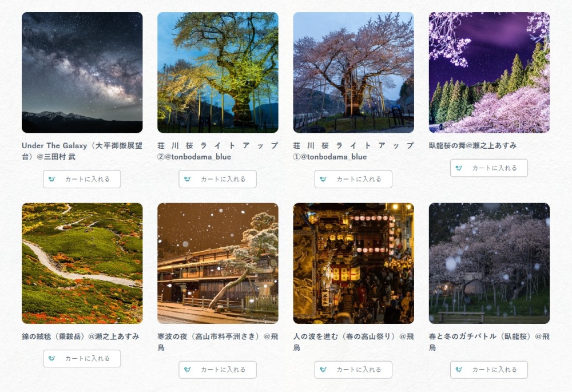Viewport: 572px width, 392px height.
Task: Open the Under The Galaxy title link
Action: tap(82, 151)
